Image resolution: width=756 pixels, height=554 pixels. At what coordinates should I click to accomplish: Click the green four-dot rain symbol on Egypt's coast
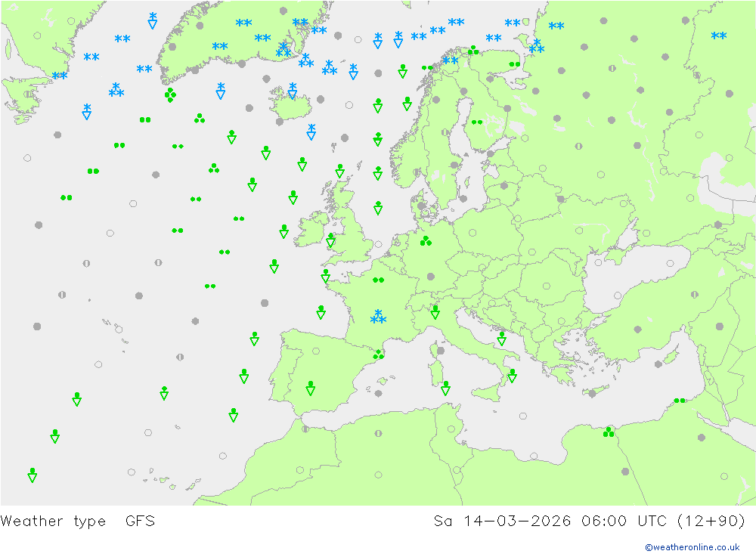[609, 432]
